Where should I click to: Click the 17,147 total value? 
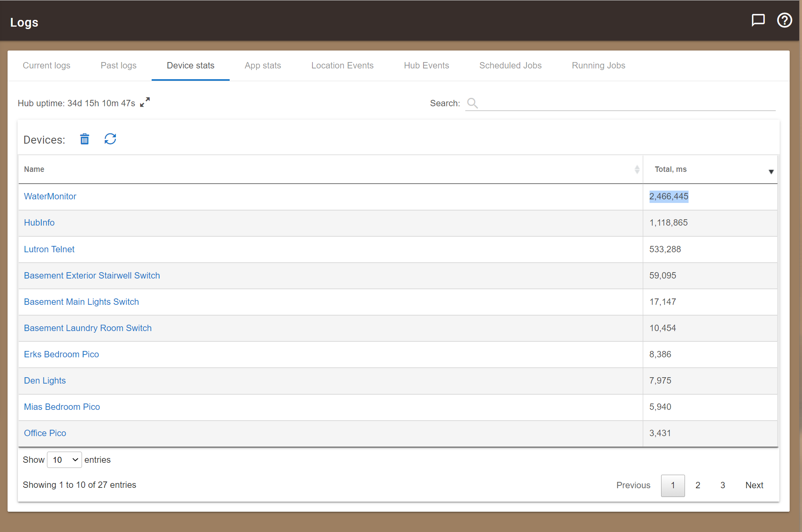pyautogui.click(x=663, y=302)
